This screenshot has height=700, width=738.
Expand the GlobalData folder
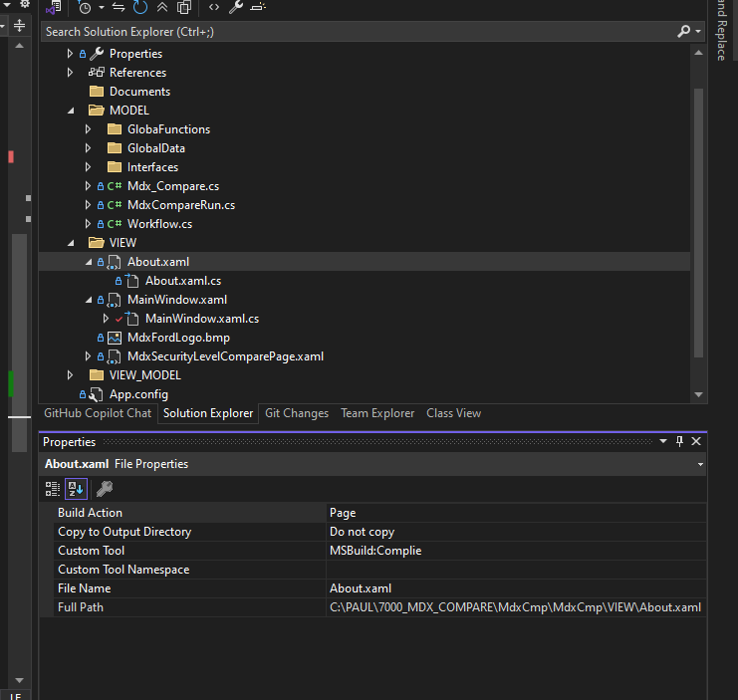click(x=88, y=148)
